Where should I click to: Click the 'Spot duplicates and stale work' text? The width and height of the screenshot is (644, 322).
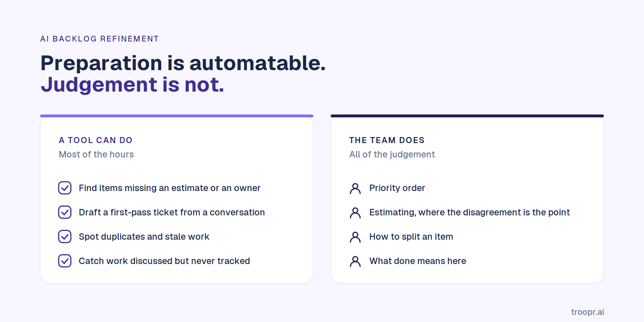[144, 236]
